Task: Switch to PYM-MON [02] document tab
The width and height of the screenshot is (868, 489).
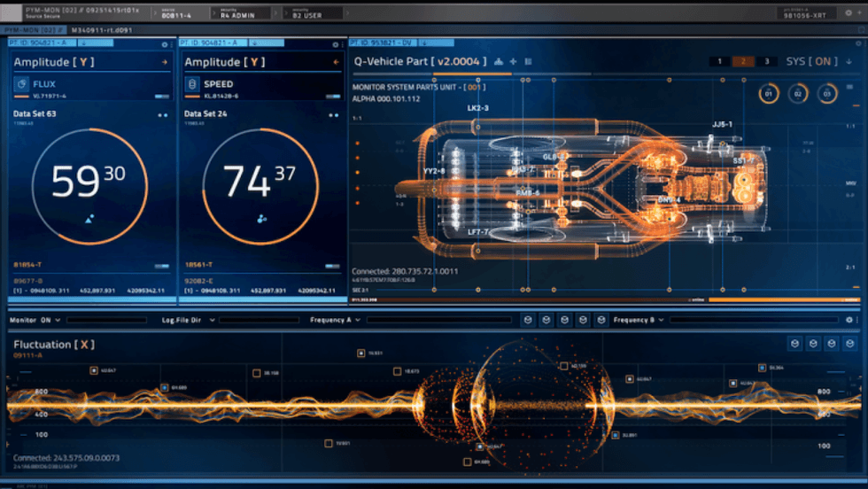Action: pyautogui.click(x=35, y=30)
